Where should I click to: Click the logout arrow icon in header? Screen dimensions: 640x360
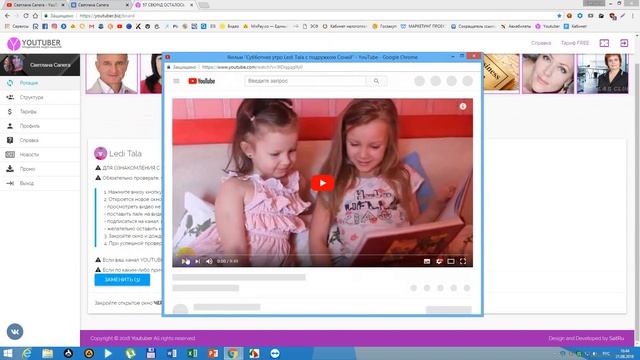[624, 43]
